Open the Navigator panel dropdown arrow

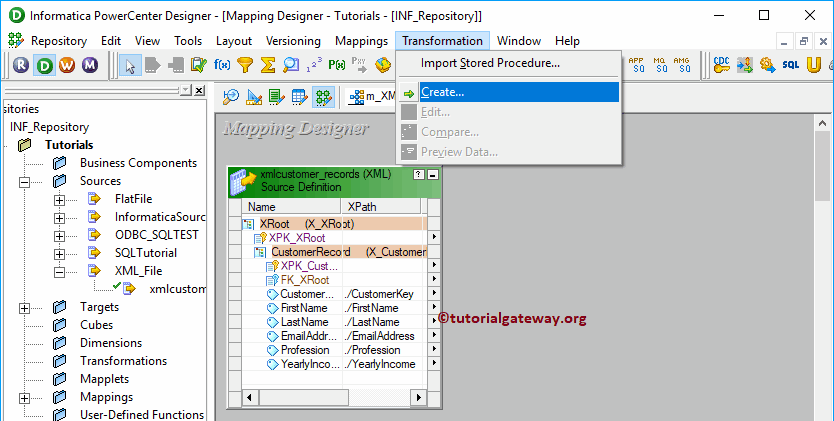click(x=186, y=90)
